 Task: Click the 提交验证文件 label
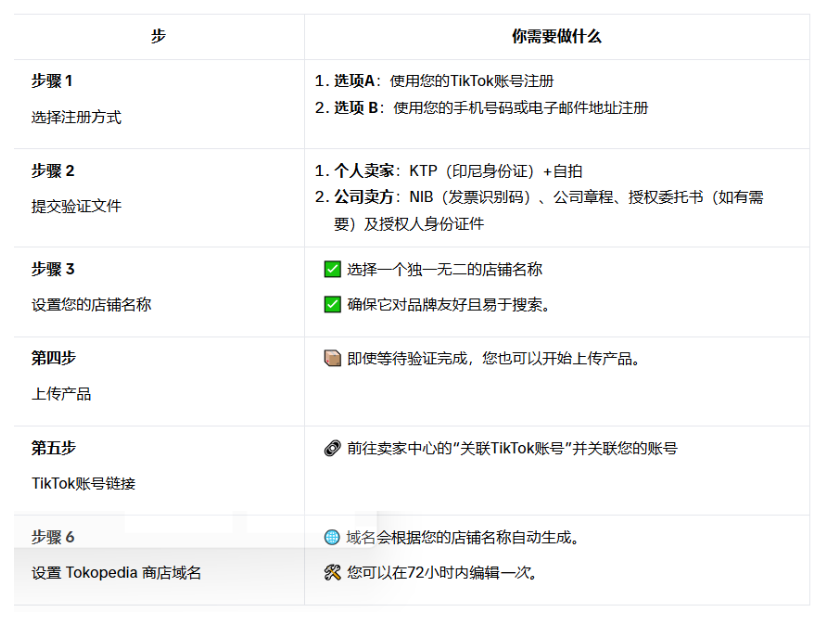pyautogui.click(x=76, y=206)
